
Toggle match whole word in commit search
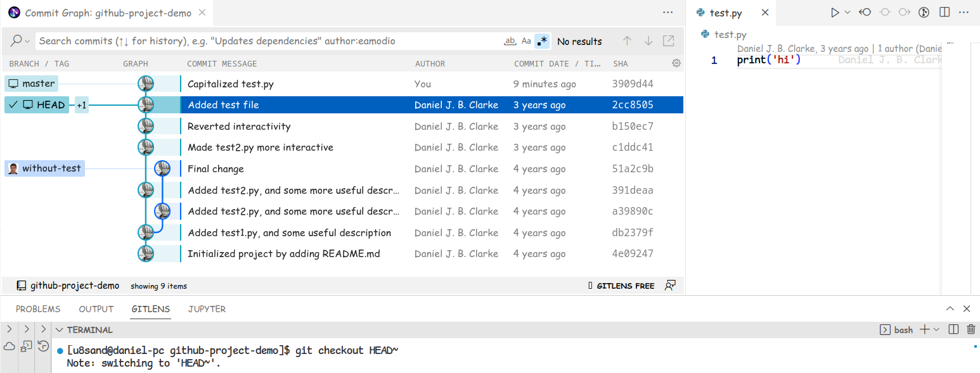coord(510,41)
